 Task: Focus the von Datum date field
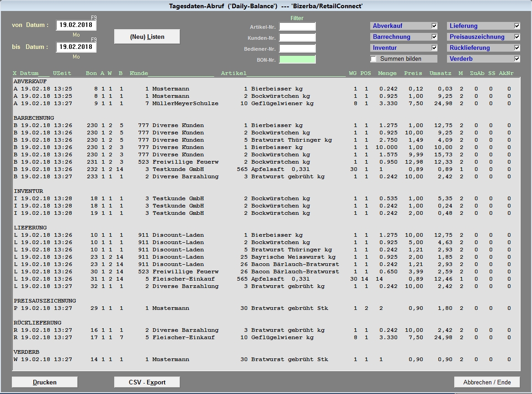(x=76, y=25)
